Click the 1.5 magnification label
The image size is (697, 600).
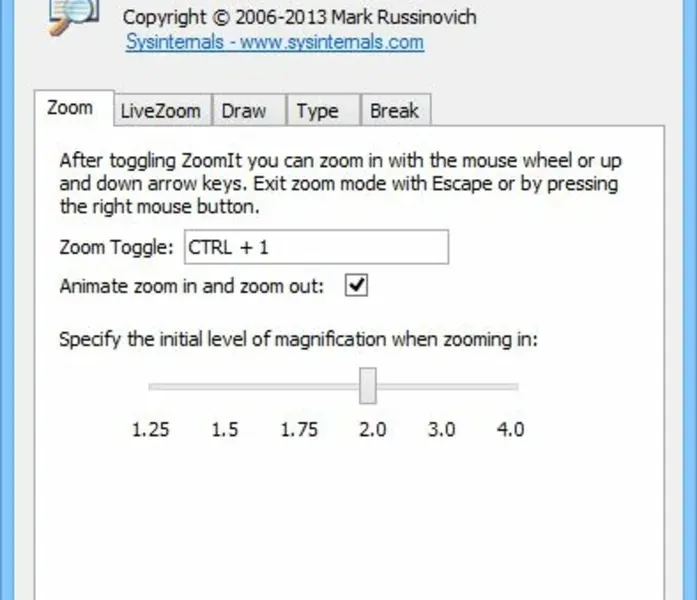225,430
